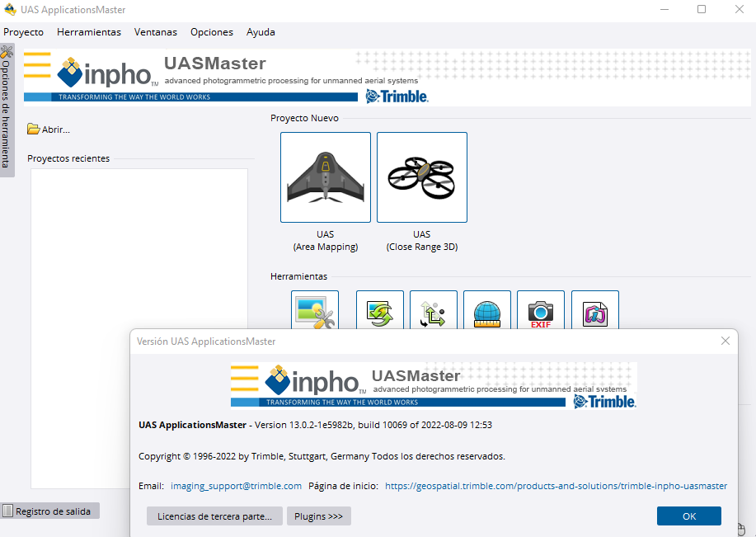Click the Licencias de tercera parte... button
Screen dimensions: 756x537
[214, 516]
